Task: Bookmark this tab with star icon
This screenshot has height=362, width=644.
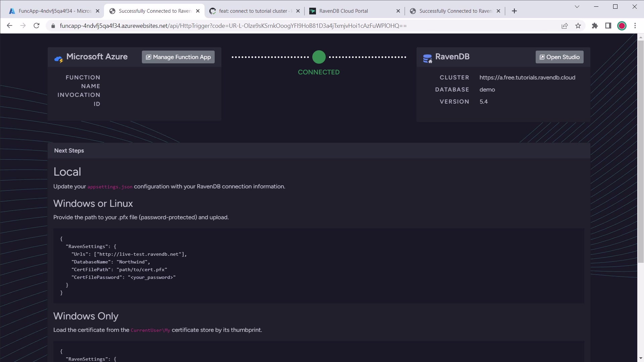Action: (x=578, y=26)
